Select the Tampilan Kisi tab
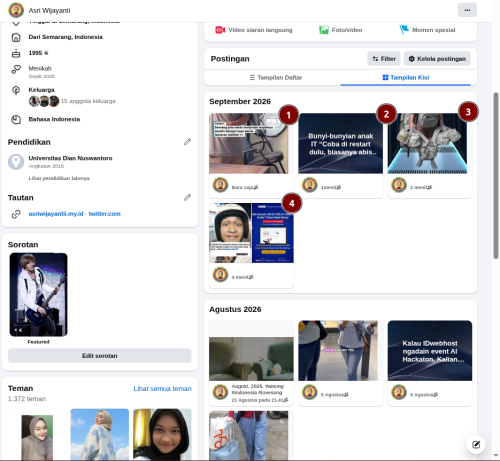500x461 pixels. (x=406, y=78)
